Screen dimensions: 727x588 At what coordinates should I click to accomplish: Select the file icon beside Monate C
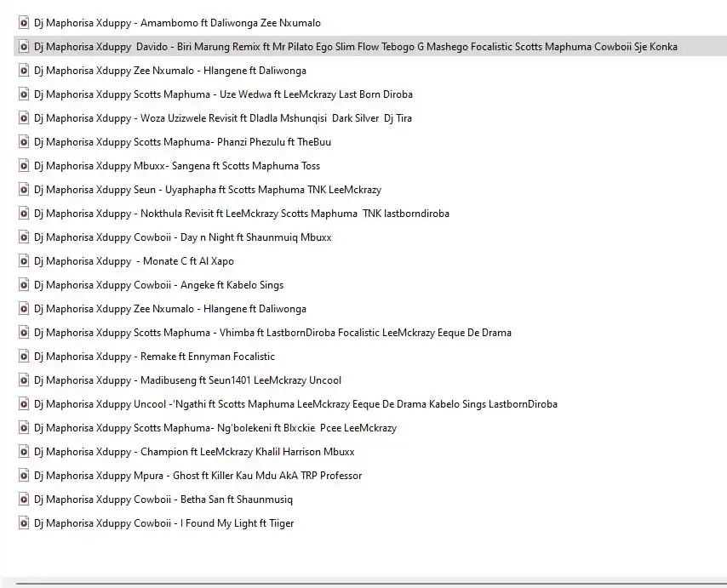point(24,261)
